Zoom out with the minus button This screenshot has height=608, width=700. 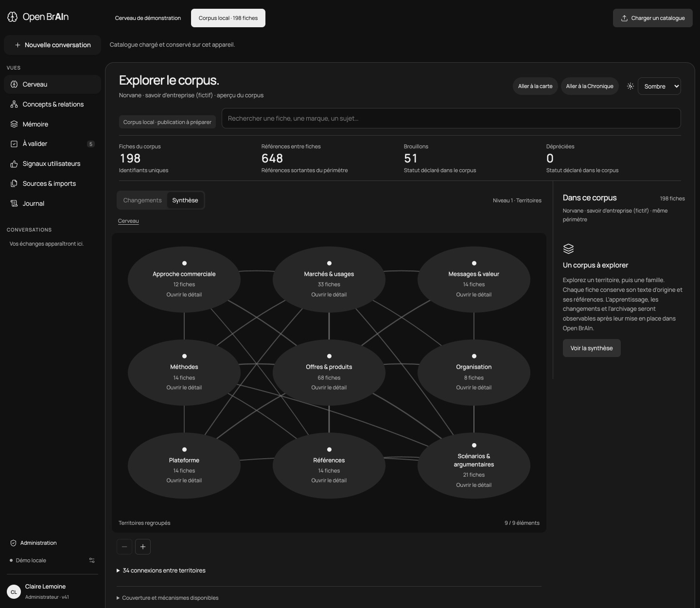point(124,547)
